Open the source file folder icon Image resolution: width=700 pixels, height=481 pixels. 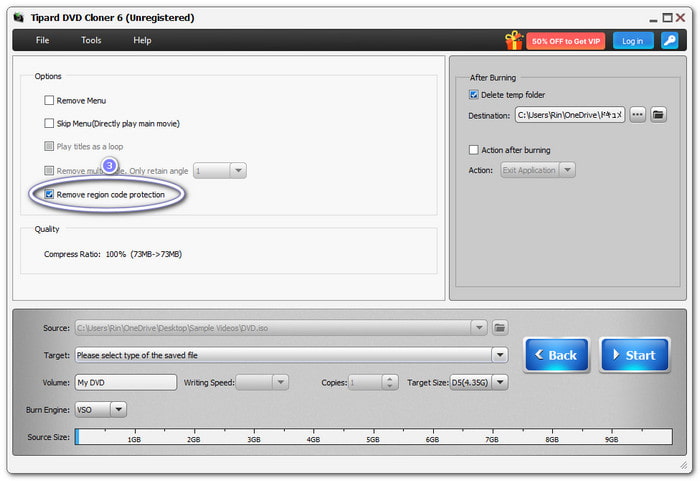[500, 328]
